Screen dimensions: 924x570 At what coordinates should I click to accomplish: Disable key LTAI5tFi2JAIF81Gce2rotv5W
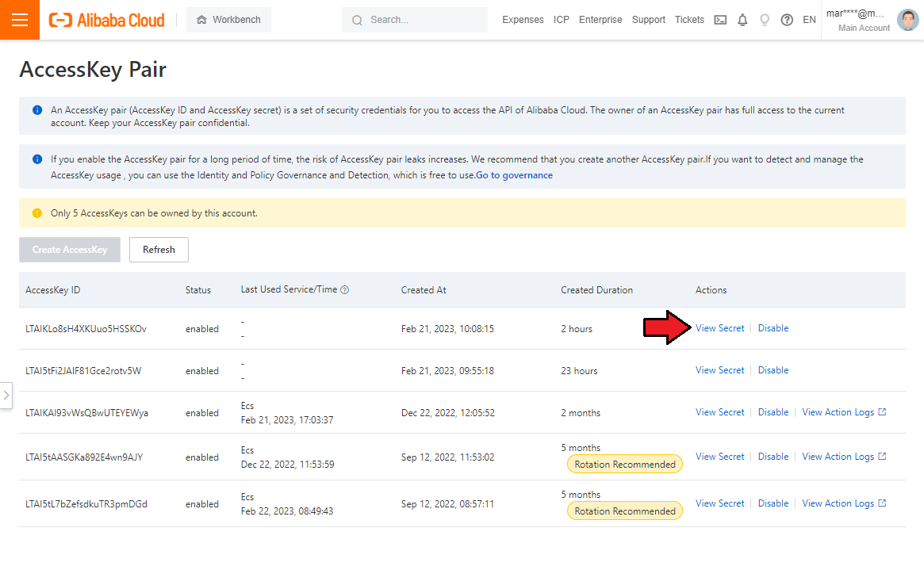(773, 369)
